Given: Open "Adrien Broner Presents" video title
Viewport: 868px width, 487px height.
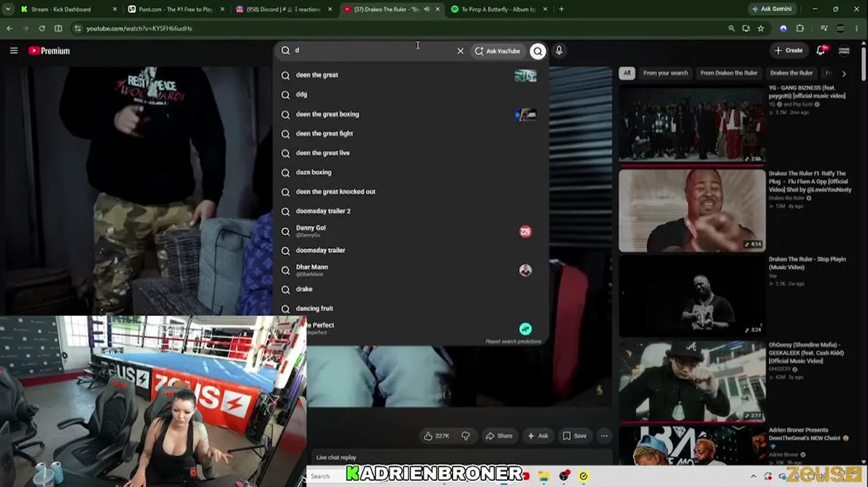Looking at the screenshot, I should pyautogui.click(x=808, y=434).
